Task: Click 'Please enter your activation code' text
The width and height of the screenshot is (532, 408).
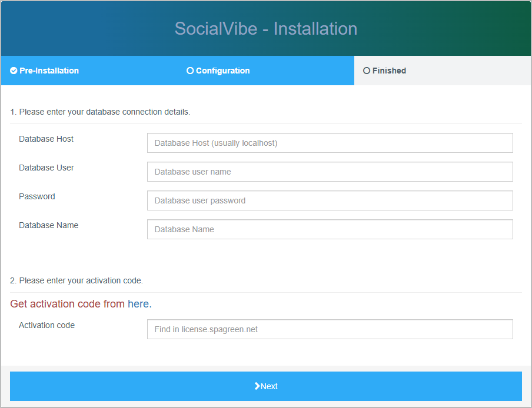Action: coord(81,280)
